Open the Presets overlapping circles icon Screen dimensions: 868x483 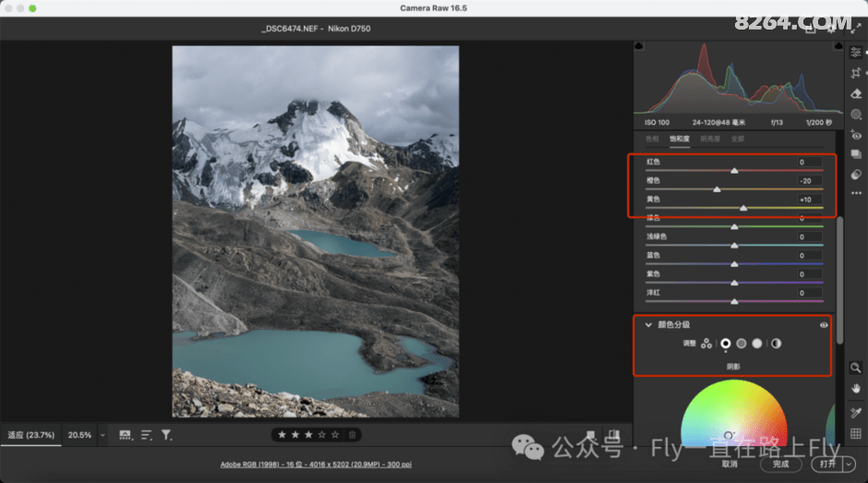856,174
